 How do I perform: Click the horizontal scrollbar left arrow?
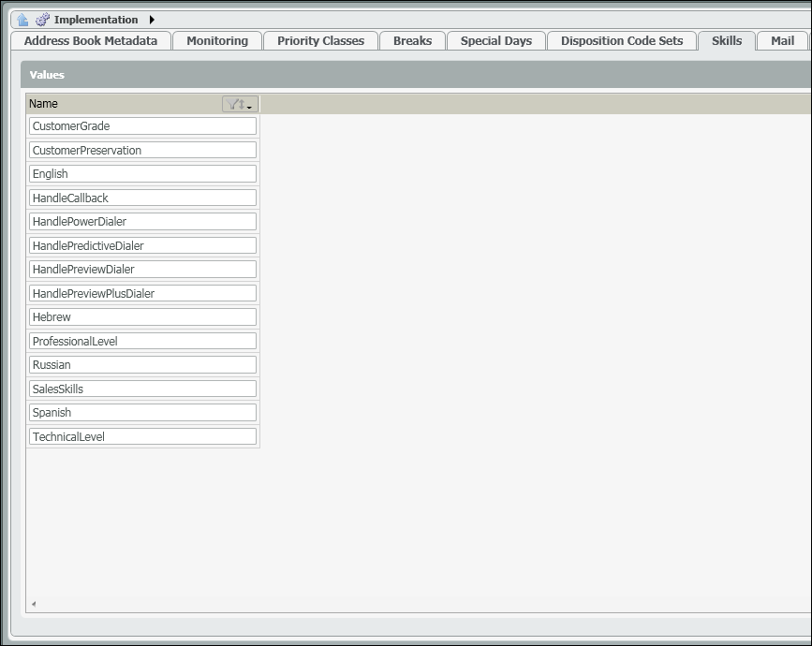pos(34,604)
